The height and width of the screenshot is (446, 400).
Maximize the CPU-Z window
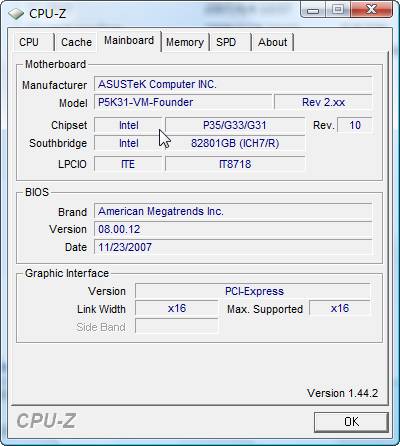coord(338,9)
